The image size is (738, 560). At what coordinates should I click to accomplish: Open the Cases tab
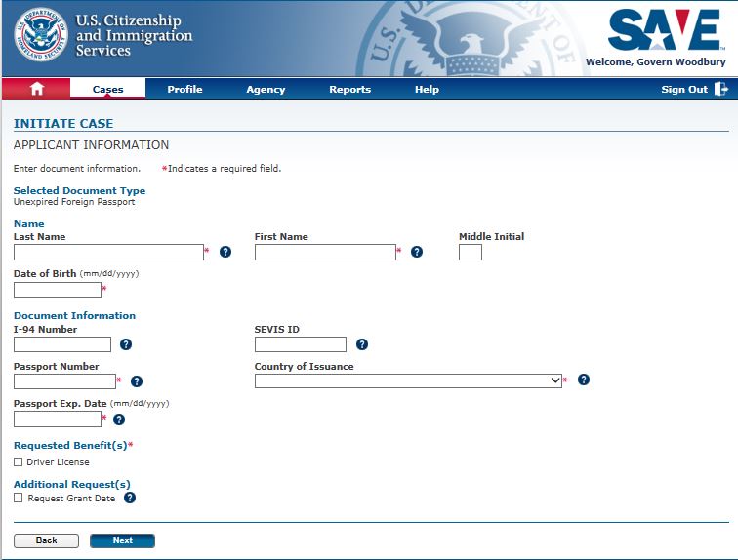107,89
